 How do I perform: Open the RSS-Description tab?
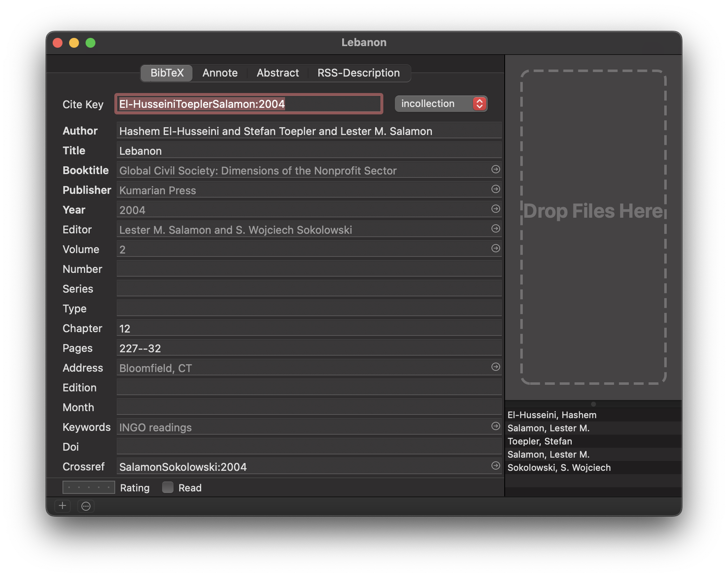[358, 73]
